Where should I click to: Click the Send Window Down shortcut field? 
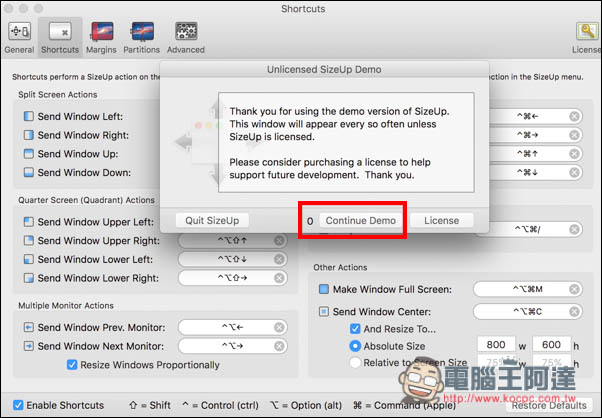coord(536,172)
